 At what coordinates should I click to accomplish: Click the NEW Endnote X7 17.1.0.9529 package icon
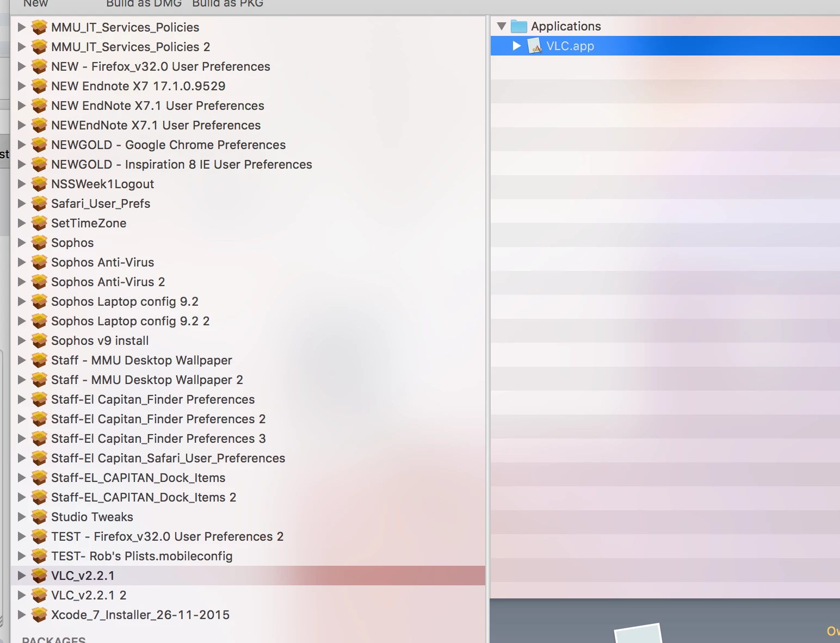coord(39,86)
